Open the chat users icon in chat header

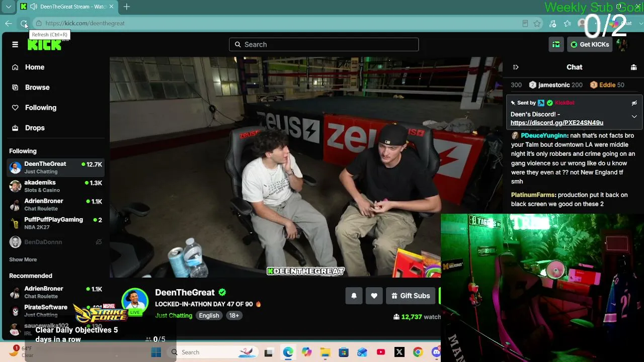pos(633,67)
